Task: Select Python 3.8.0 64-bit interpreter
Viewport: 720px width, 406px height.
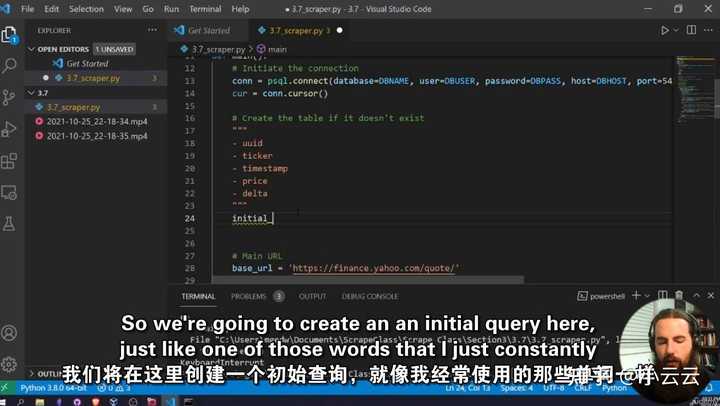Action: [x=53, y=388]
